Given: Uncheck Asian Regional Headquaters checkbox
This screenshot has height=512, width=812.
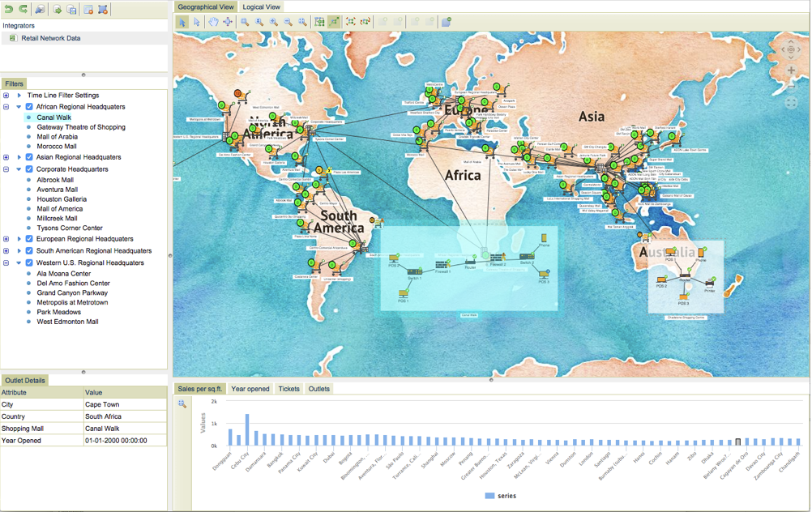Looking at the screenshot, I should (29, 157).
